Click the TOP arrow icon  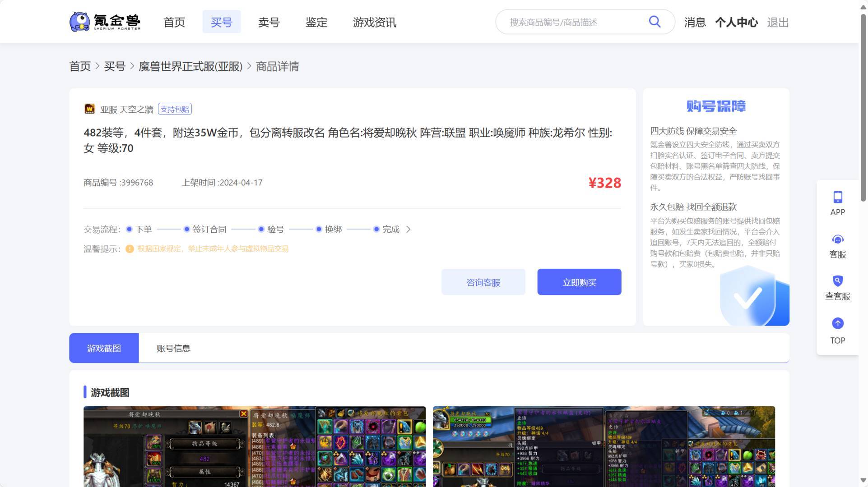(x=837, y=323)
